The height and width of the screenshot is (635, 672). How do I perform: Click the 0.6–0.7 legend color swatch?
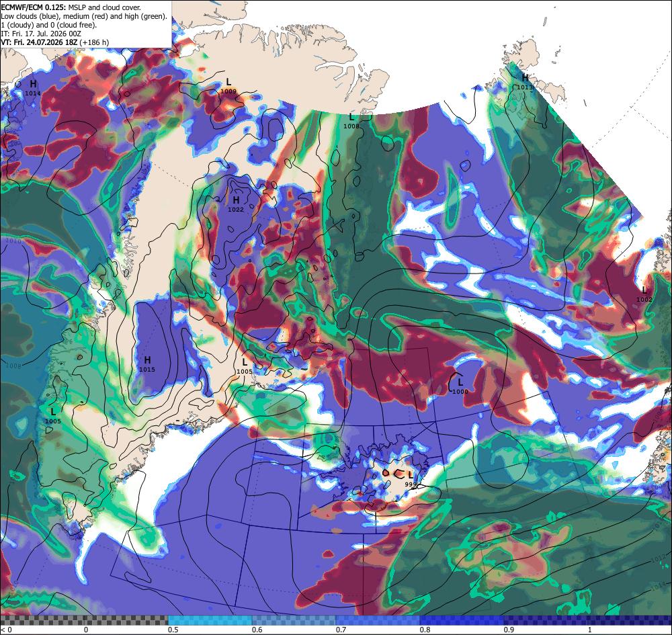coord(294,620)
